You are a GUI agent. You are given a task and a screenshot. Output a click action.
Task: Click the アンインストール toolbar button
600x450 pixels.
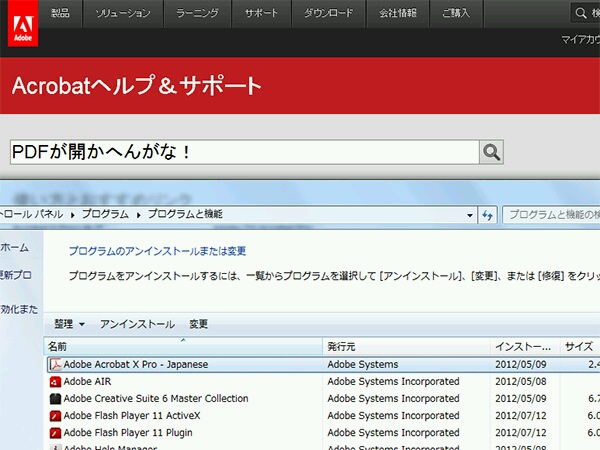click(x=137, y=324)
